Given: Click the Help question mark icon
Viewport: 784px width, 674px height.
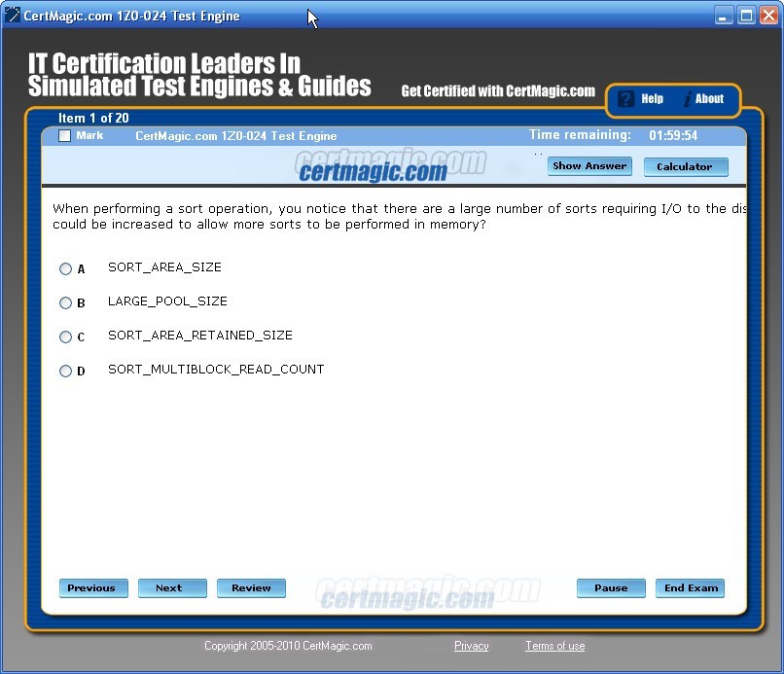Looking at the screenshot, I should (626, 99).
